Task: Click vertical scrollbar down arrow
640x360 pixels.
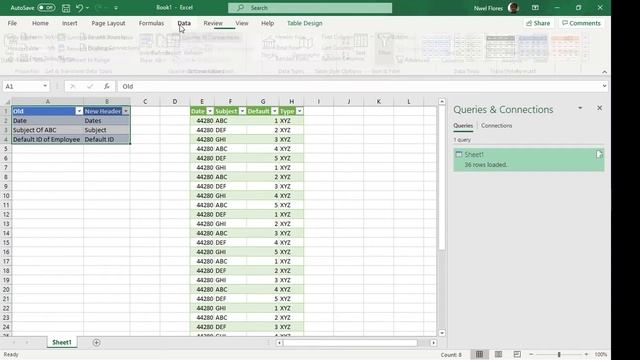Action: coord(442,333)
